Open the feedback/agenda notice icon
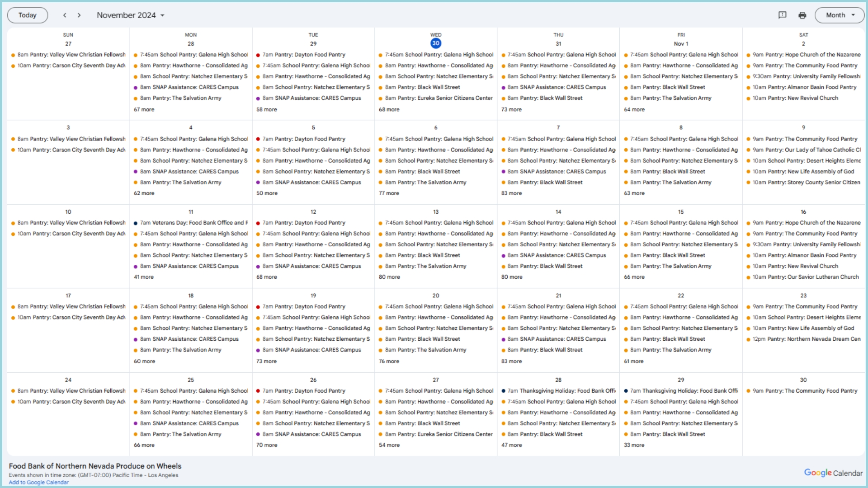Viewport: 868px width, 488px height. 782,15
